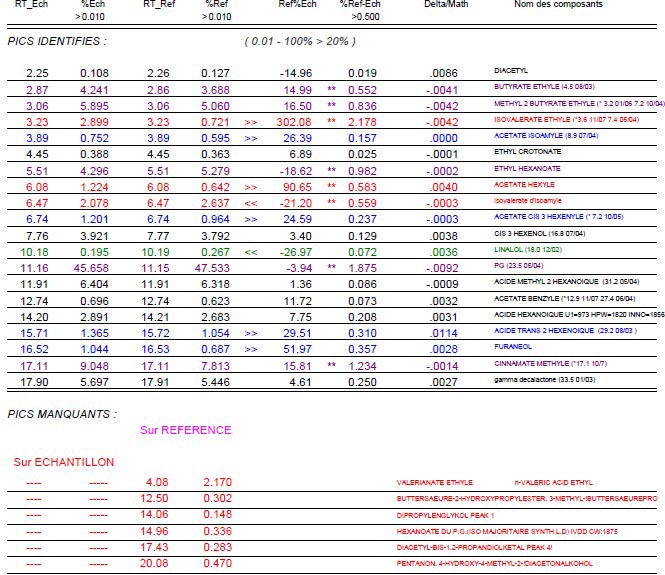
Task: Select the 2.178 %Ref-Ech value
Action: coord(362,122)
